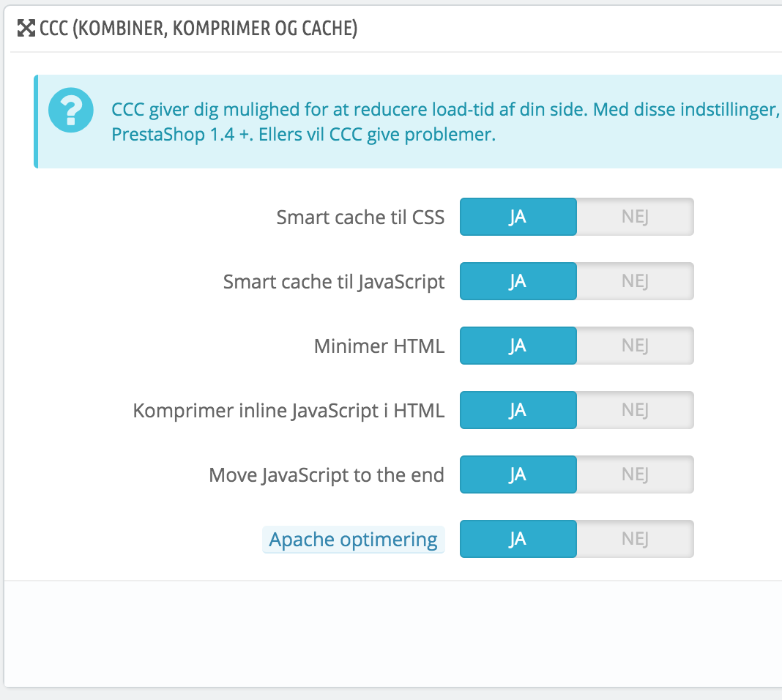The height and width of the screenshot is (700, 782).
Task: Click the CCC panel header arrows icon
Action: click(26, 29)
